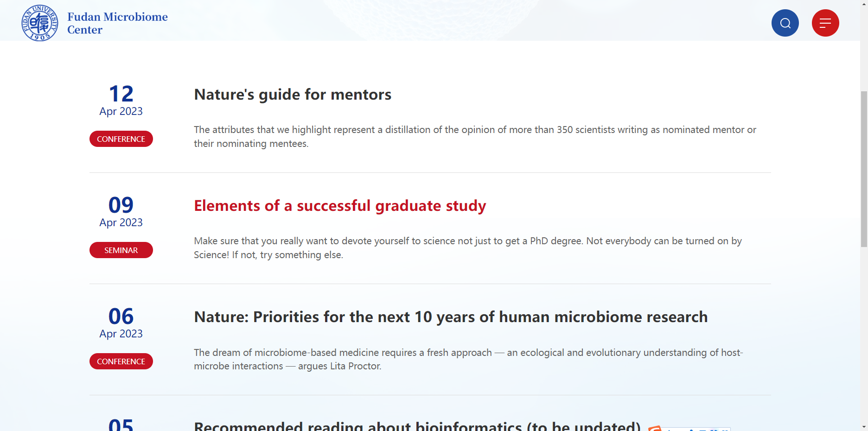Click the graduate study summary text
This screenshot has height=431, width=868.
(x=468, y=248)
